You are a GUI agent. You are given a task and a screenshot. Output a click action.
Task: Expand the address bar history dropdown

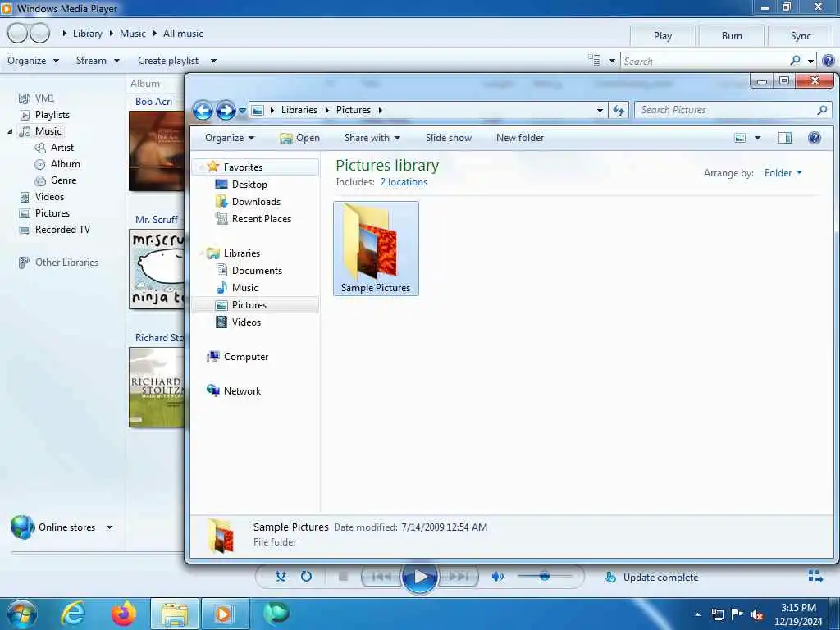[x=600, y=111]
